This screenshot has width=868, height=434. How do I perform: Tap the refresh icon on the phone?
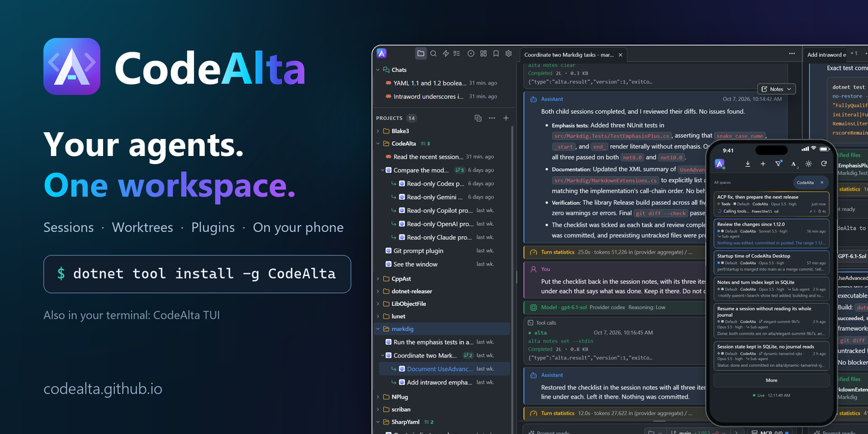pyautogui.click(x=824, y=163)
